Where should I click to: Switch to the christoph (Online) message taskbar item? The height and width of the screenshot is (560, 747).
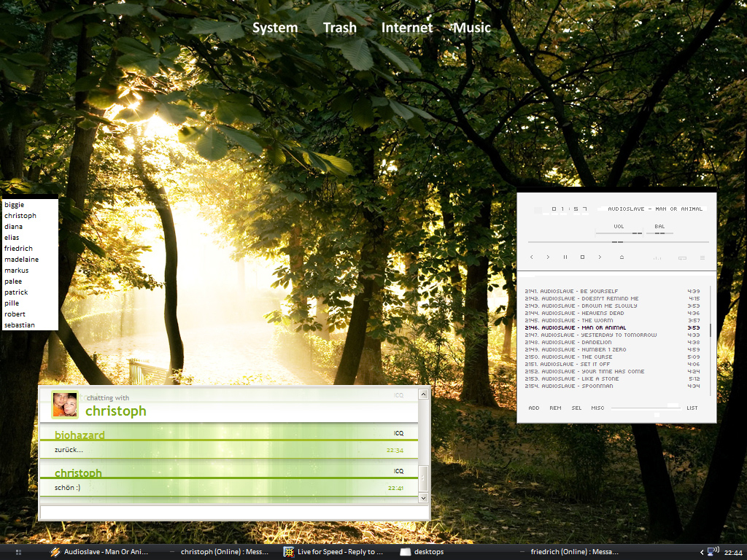pos(220,552)
